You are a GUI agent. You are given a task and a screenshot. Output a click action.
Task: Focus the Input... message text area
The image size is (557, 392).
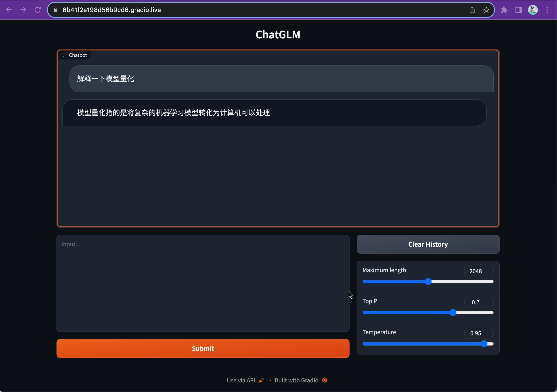(x=203, y=283)
